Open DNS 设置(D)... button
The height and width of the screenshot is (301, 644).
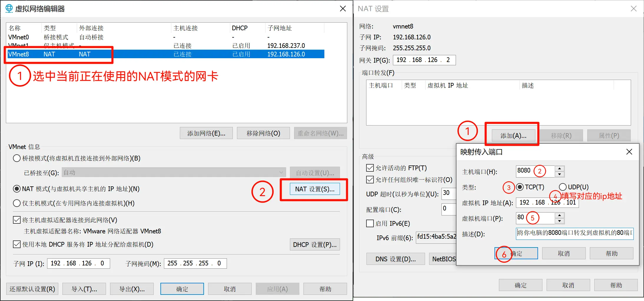396,259
